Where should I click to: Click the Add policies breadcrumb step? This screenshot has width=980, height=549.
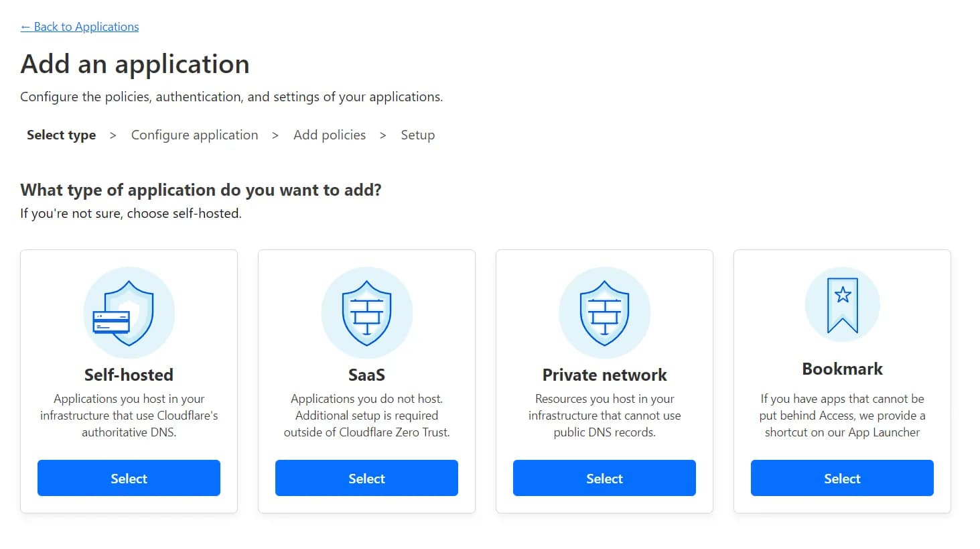(x=330, y=135)
